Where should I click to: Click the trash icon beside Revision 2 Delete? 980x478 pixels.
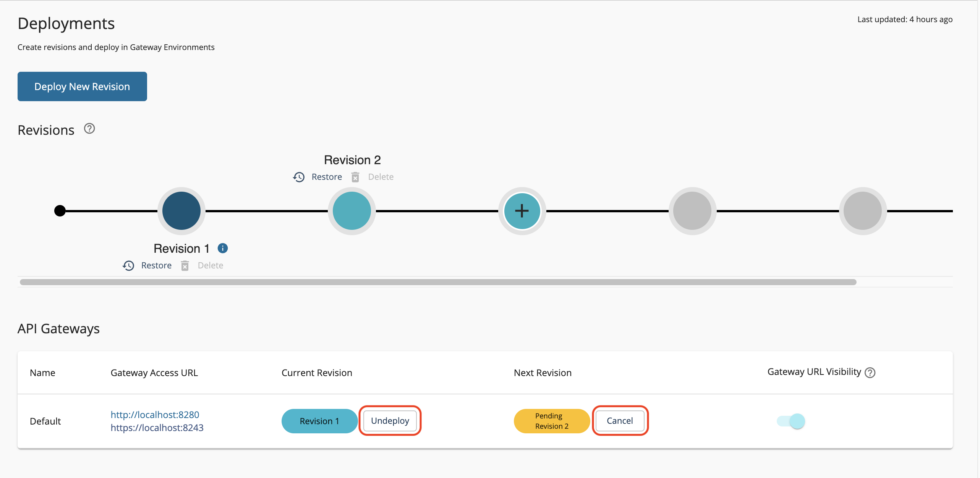coord(355,177)
